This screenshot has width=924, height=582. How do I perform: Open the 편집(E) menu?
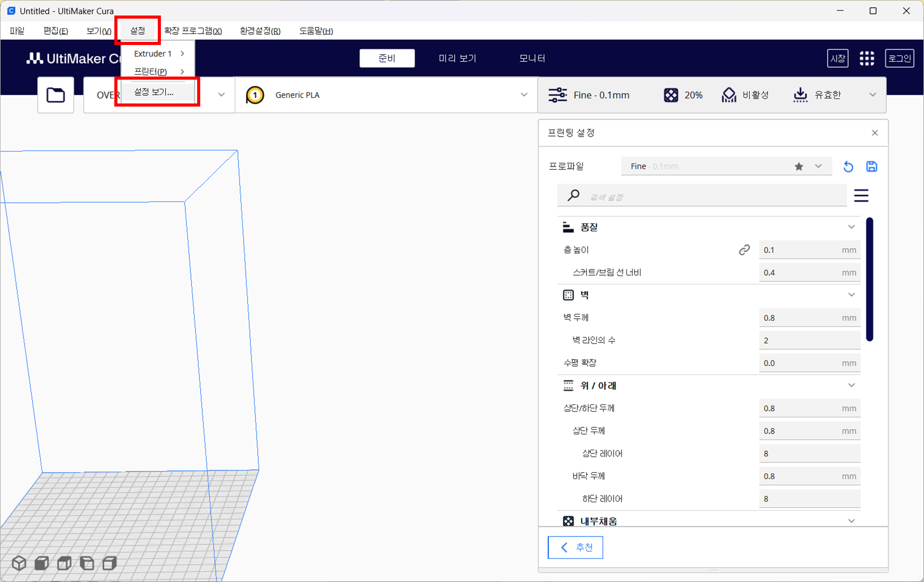[56, 31]
